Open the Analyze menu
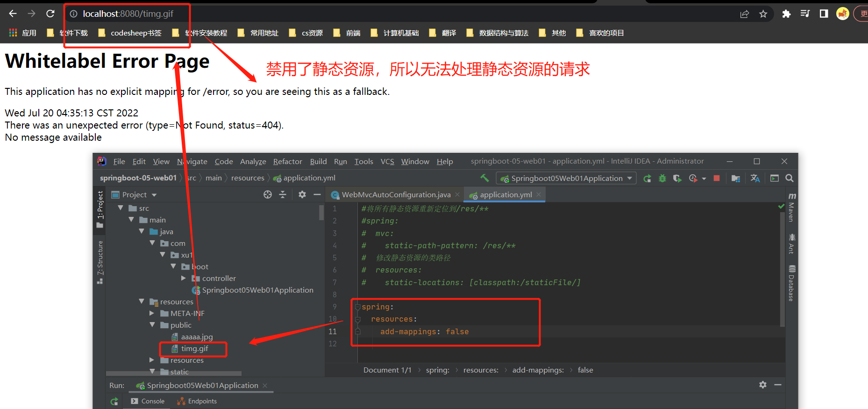 click(x=253, y=161)
